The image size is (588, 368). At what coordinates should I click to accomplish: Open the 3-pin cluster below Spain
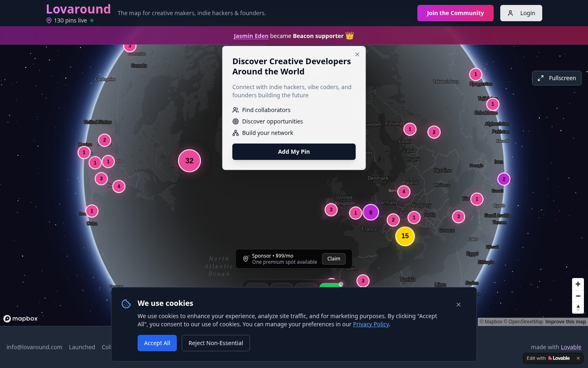(x=363, y=281)
